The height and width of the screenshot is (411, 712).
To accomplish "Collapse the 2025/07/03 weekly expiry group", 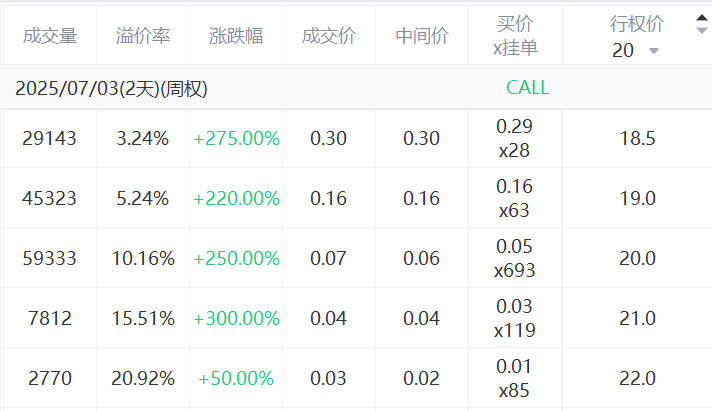I will tap(111, 88).
